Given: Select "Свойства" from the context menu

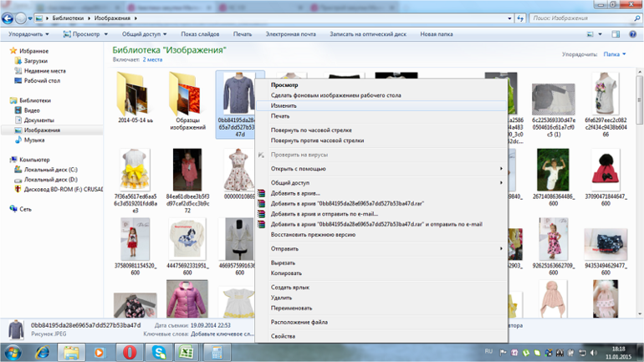Looking at the screenshot, I should point(283,336).
